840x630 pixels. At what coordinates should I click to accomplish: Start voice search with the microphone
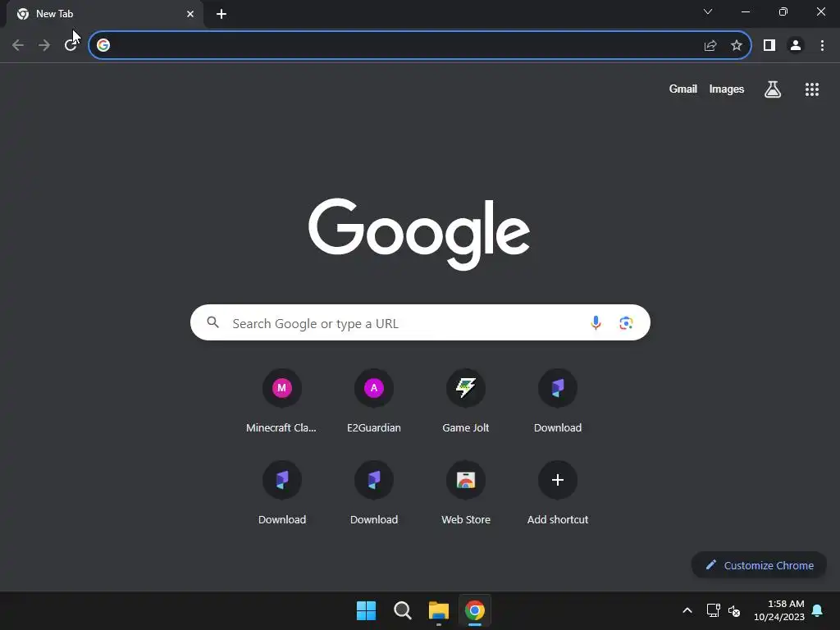[596, 323]
